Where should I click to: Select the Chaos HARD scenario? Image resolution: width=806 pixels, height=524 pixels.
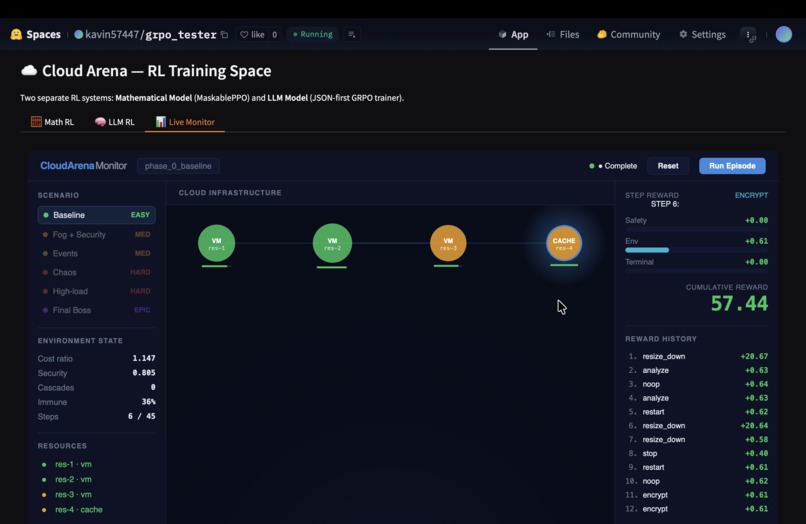click(x=97, y=273)
